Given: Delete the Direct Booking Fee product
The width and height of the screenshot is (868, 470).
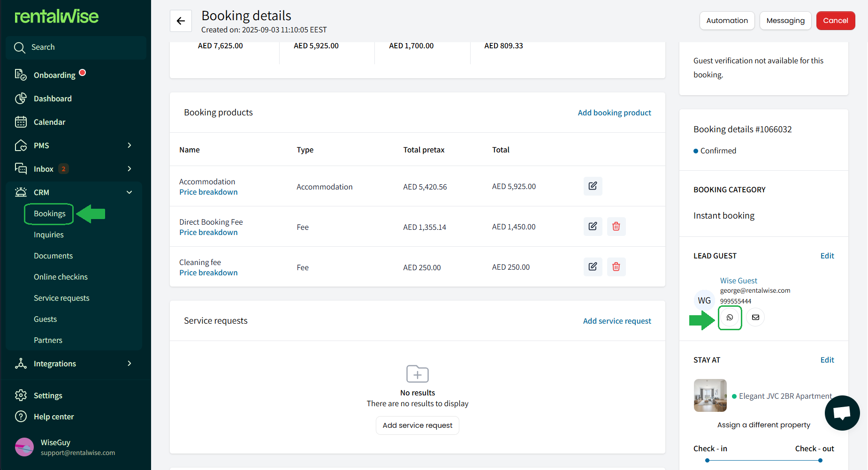Looking at the screenshot, I should point(616,227).
